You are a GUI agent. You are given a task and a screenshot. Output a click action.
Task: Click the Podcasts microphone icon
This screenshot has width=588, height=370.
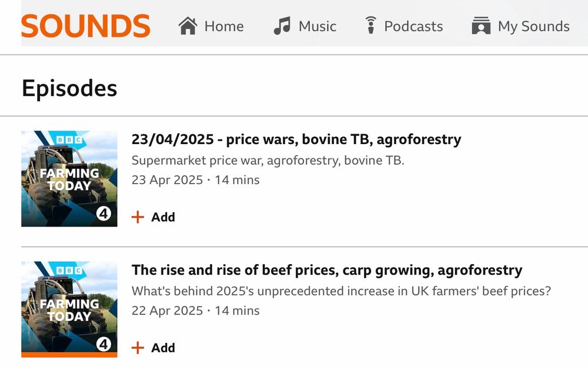pos(370,25)
